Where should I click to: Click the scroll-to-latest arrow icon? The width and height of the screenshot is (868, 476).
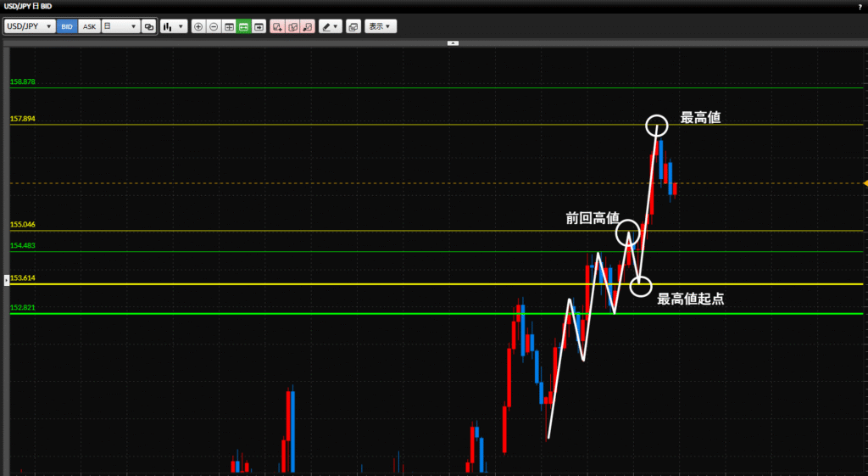(259, 26)
